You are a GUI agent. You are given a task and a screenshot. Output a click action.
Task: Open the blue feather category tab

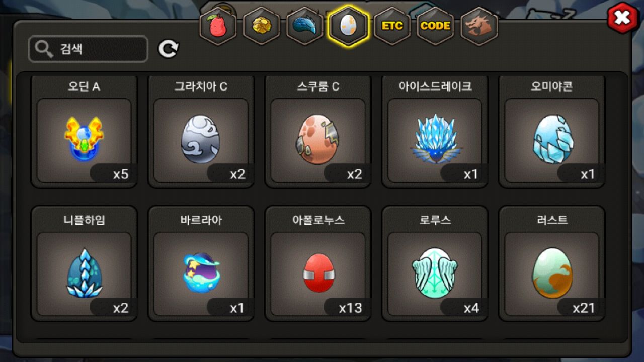point(305,26)
